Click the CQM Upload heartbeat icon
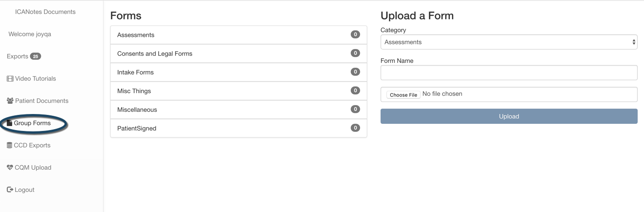The image size is (644, 212). [10, 168]
